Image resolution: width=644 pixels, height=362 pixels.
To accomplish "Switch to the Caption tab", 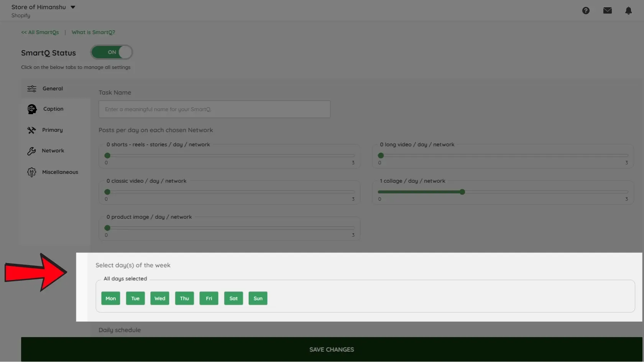I will (56, 109).
